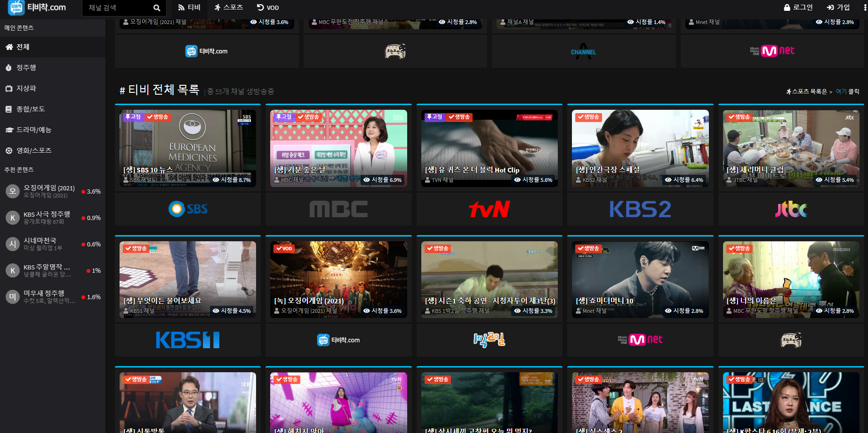868x433 pixels.
Task: Click the Mnet logo in top row
Action: (x=772, y=51)
